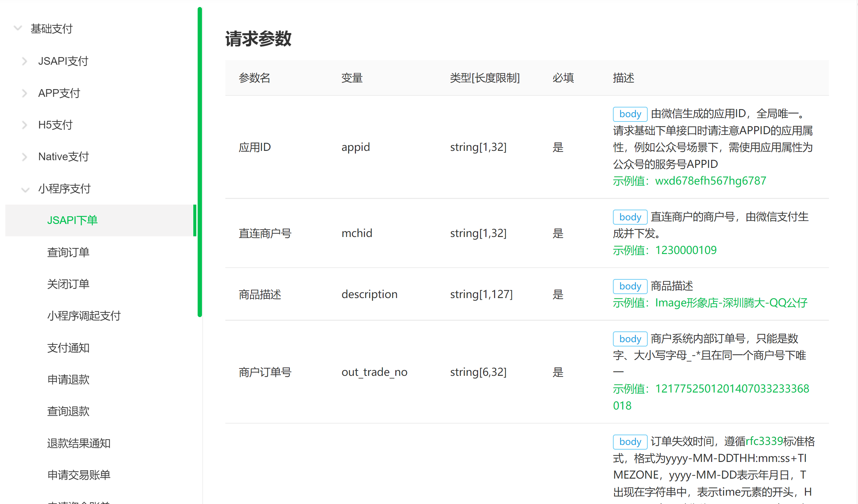
Task: Click the body tag in the appid row
Action: (x=630, y=114)
